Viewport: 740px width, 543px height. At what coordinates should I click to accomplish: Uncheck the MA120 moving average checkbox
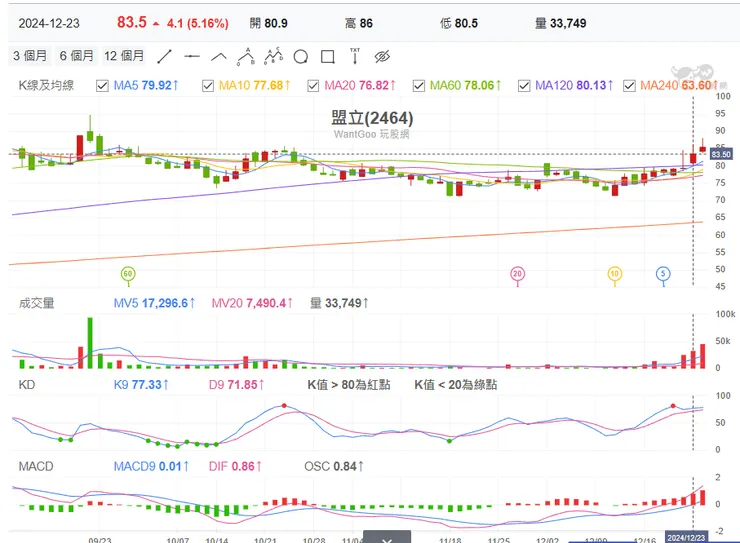tap(524, 86)
